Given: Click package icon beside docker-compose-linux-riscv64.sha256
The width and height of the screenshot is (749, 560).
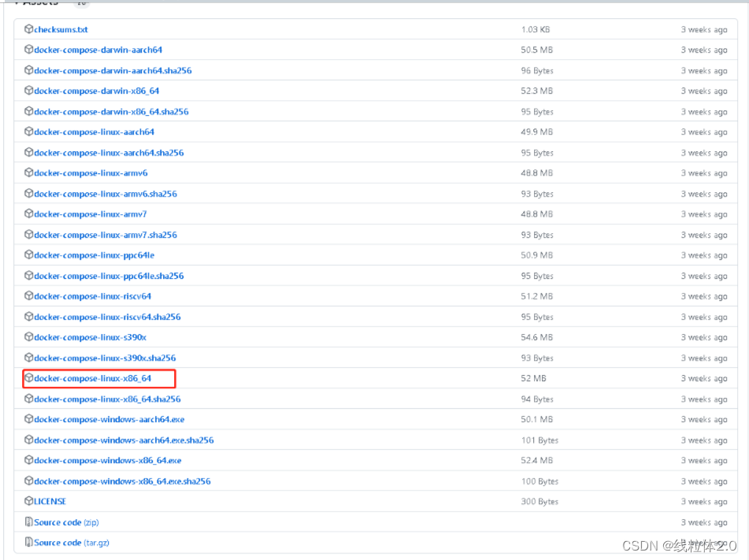Looking at the screenshot, I should (x=28, y=317).
